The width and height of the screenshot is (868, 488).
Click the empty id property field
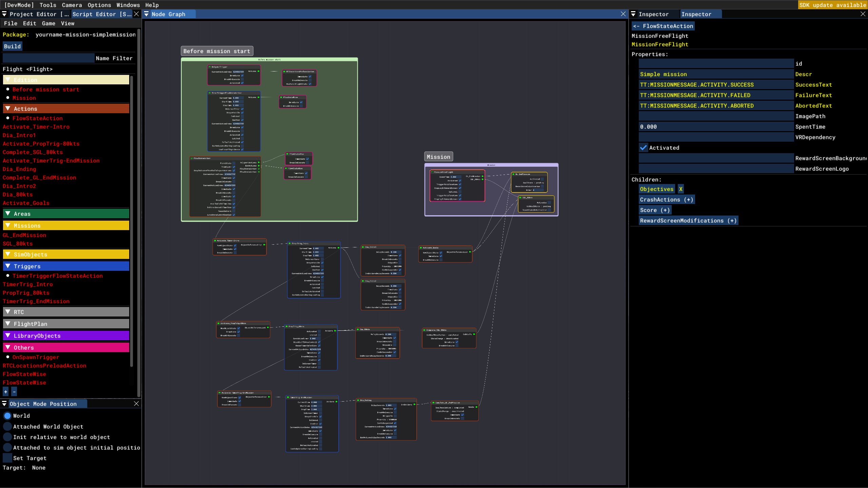click(716, 64)
